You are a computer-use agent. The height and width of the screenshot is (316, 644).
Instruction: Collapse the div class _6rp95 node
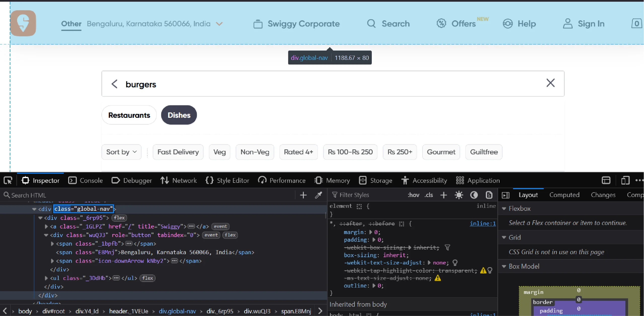(x=40, y=218)
